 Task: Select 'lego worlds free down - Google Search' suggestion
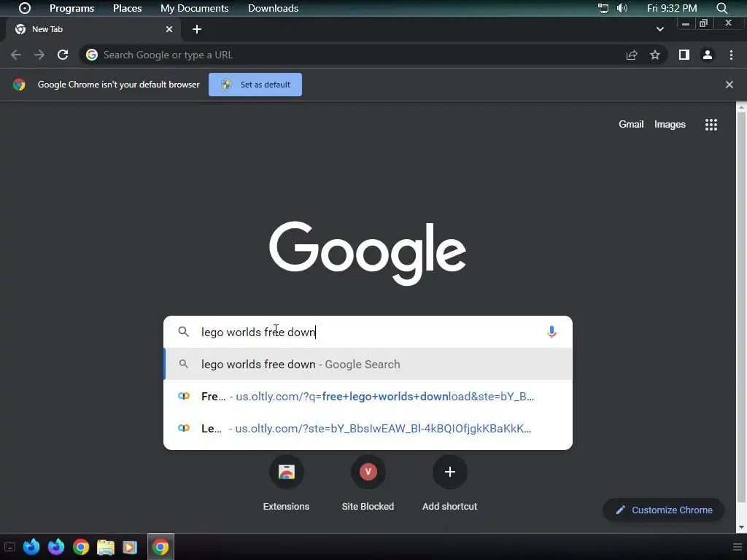click(368, 365)
